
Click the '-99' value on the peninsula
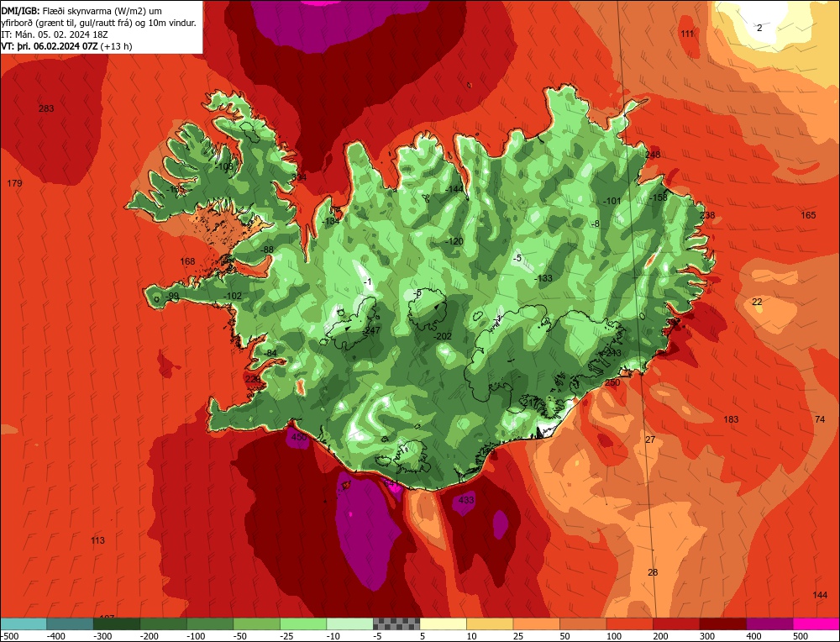coord(172,297)
